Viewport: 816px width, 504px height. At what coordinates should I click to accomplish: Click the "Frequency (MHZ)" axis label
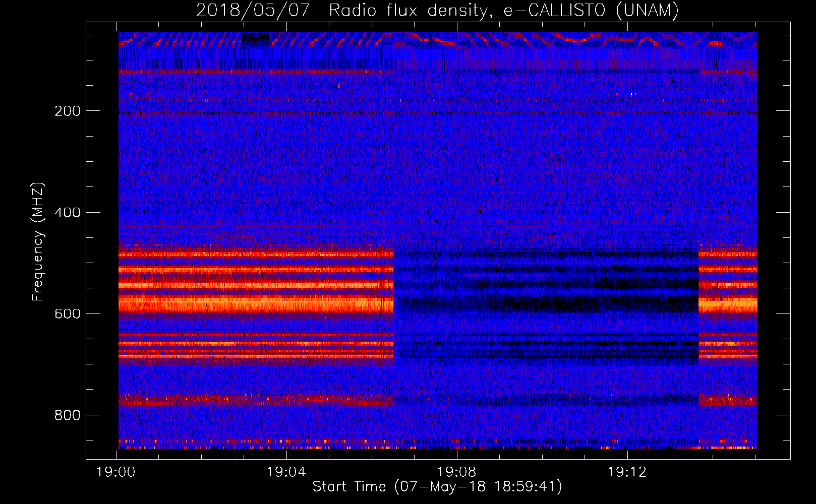38,242
